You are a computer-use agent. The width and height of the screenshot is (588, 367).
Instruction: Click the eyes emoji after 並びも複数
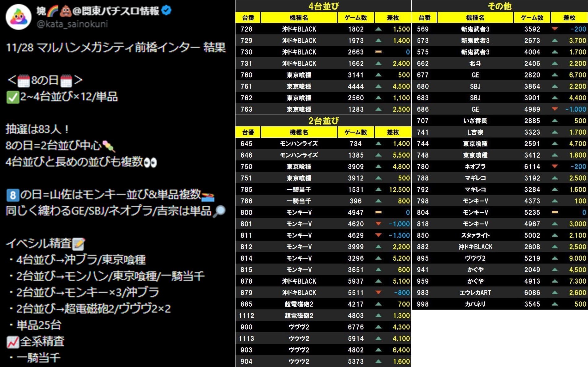click(x=150, y=162)
